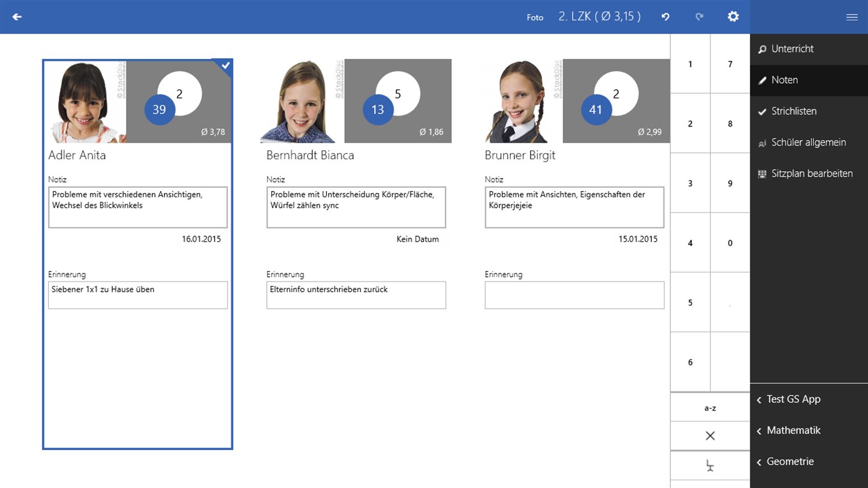Open Strichlisten in the side menu
This screenshot has height=488, width=868.
click(794, 111)
